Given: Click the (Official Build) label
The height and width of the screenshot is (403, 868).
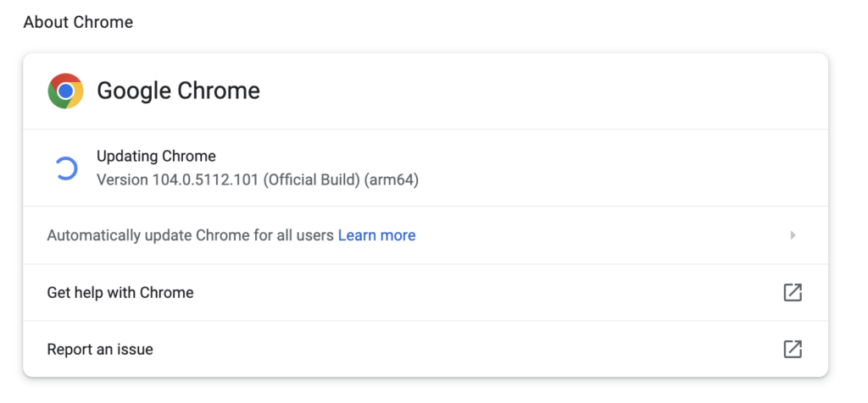Looking at the screenshot, I should (312, 179).
